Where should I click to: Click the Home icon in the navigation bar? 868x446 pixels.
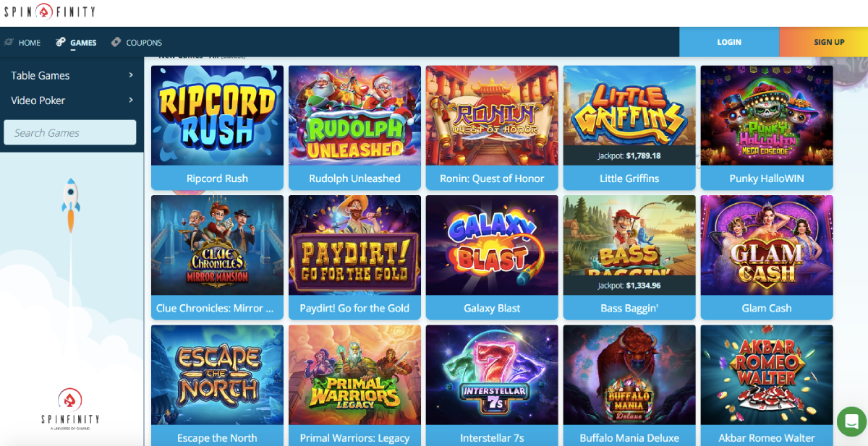point(9,43)
